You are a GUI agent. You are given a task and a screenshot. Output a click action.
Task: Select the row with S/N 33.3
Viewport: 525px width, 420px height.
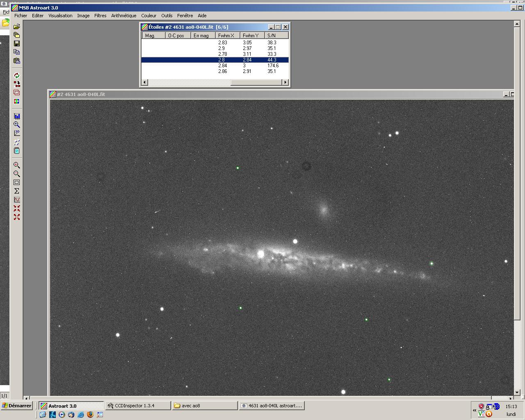coord(215,54)
